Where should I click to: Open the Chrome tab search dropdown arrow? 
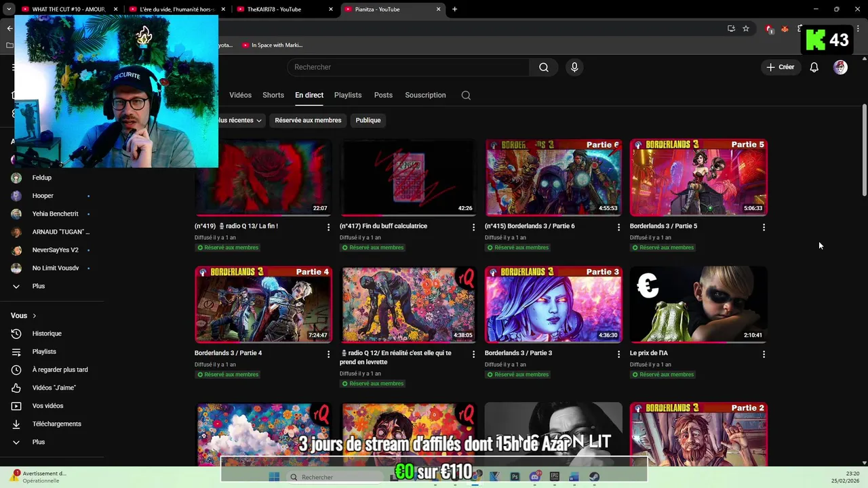pyautogui.click(x=9, y=9)
